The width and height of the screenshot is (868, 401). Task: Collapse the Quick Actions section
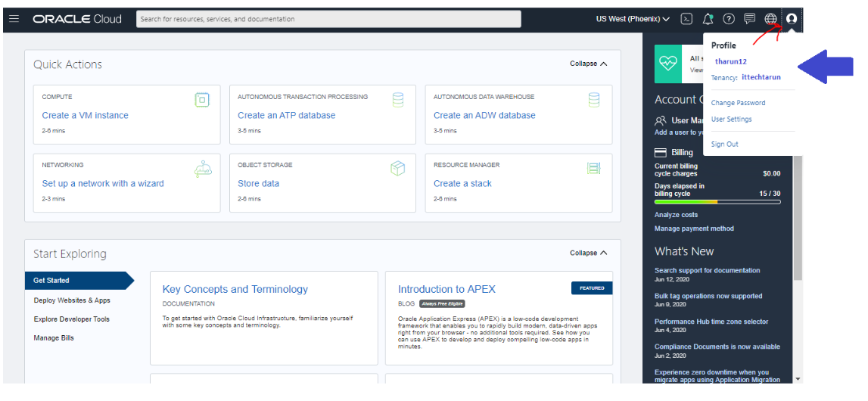point(589,64)
